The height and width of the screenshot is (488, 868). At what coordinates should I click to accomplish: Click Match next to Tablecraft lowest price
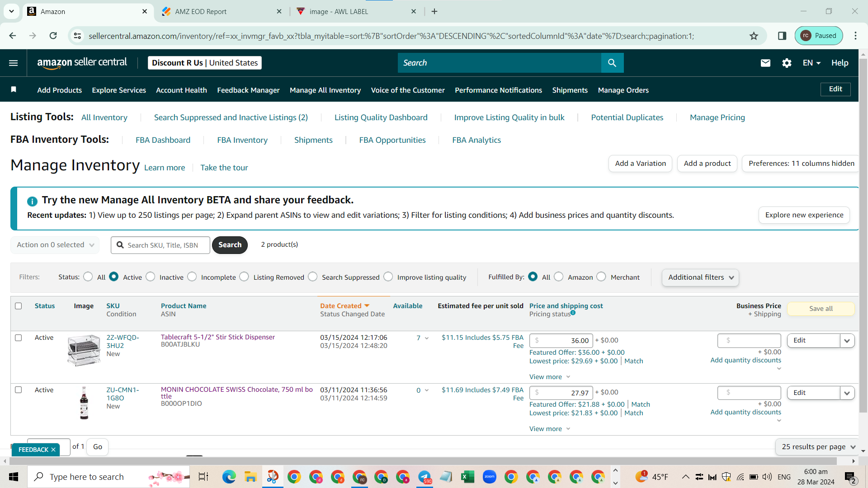pyautogui.click(x=633, y=361)
